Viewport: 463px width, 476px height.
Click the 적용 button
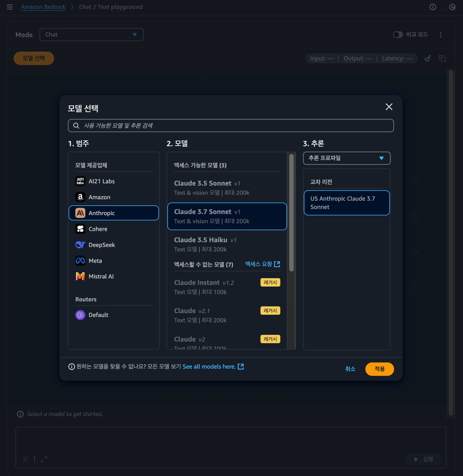(380, 369)
